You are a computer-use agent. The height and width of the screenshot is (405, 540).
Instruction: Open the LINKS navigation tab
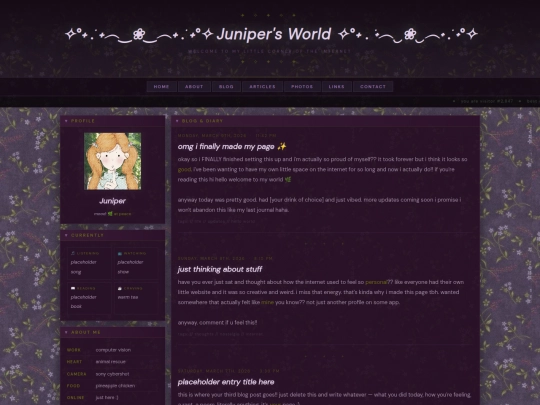336,86
